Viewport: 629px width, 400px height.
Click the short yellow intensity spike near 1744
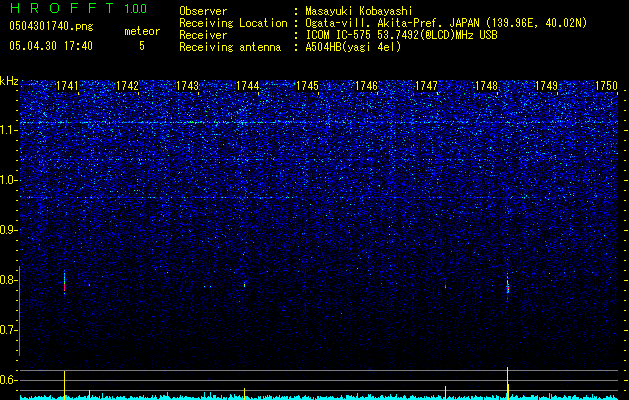click(244, 394)
